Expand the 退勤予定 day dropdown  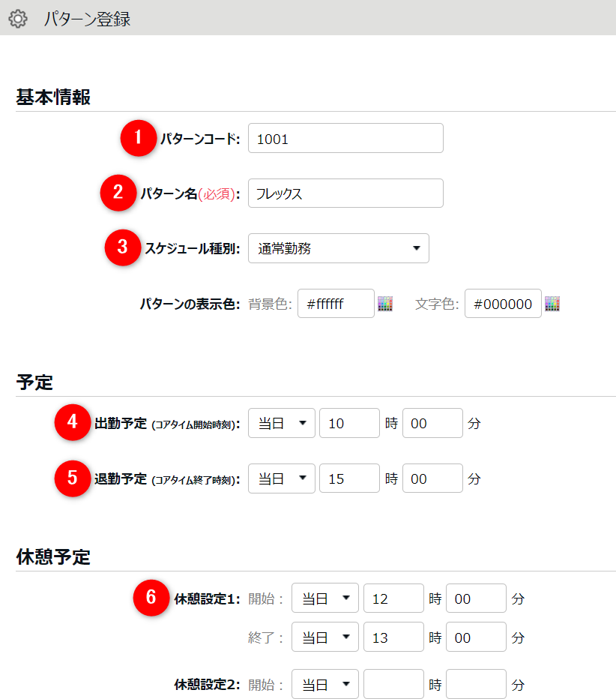[281, 478]
